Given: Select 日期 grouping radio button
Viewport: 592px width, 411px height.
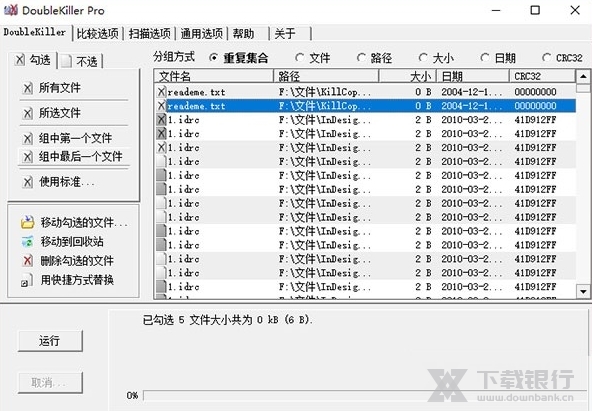Looking at the screenshot, I should pos(484,58).
